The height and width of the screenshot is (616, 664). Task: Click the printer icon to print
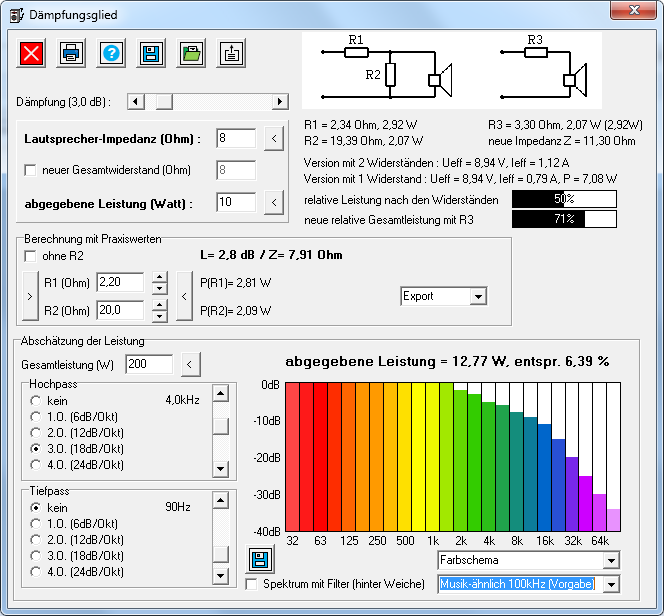(x=71, y=54)
